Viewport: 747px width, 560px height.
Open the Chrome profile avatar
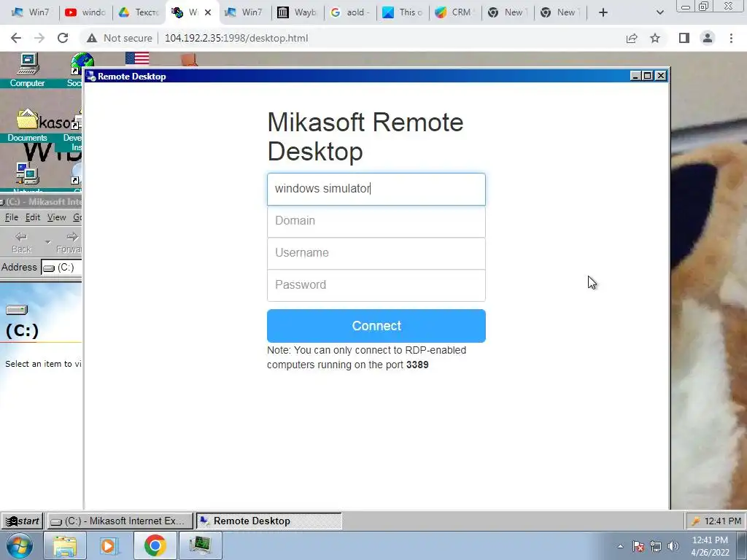(708, 38)
